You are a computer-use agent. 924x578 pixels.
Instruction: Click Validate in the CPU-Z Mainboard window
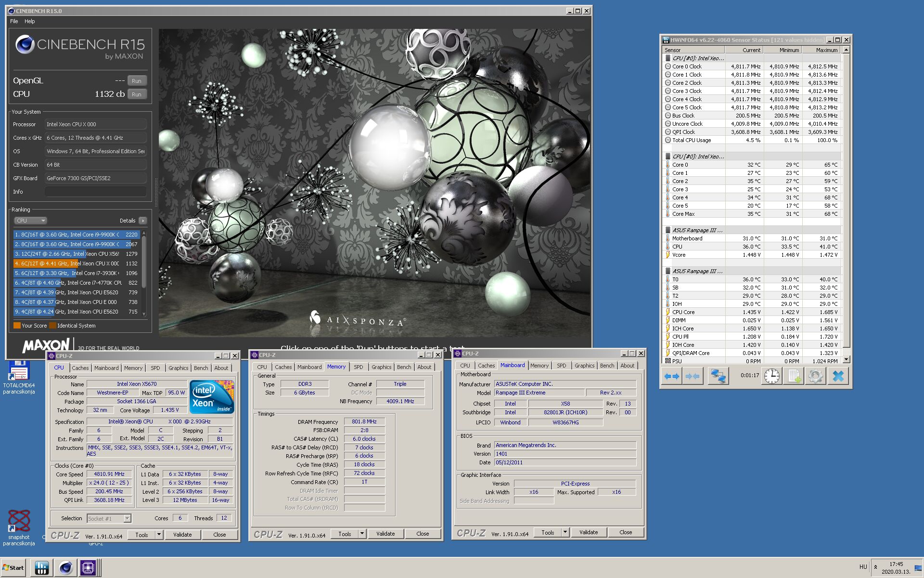pyautogui.click(x=589, y=532)
